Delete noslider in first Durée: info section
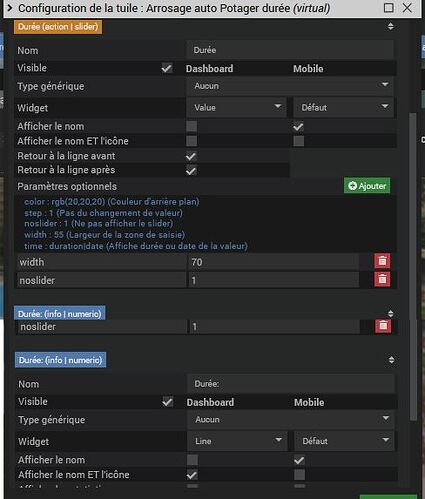Screen dimensions: 425x499 tap(383, 326)
